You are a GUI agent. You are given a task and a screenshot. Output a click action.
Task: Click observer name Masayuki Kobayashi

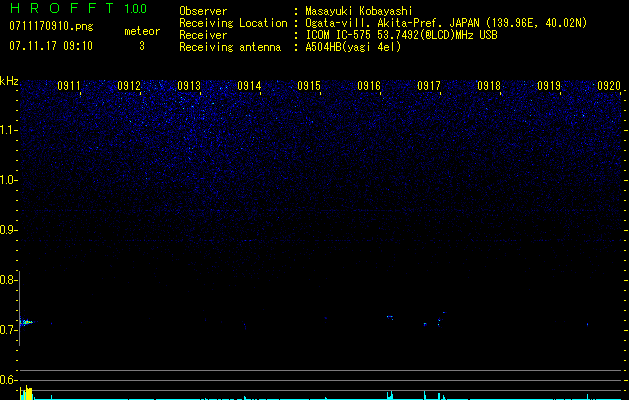click(x=359, y=11)
